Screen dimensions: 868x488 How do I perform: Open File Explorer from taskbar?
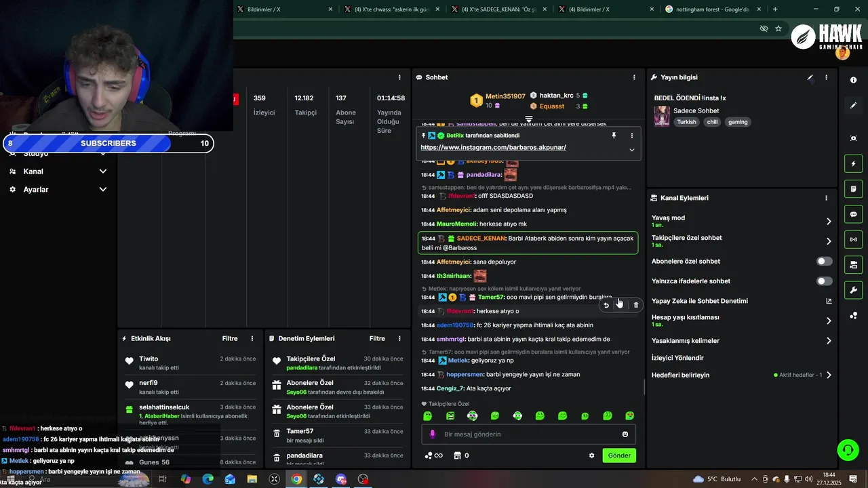coord(252,479)
